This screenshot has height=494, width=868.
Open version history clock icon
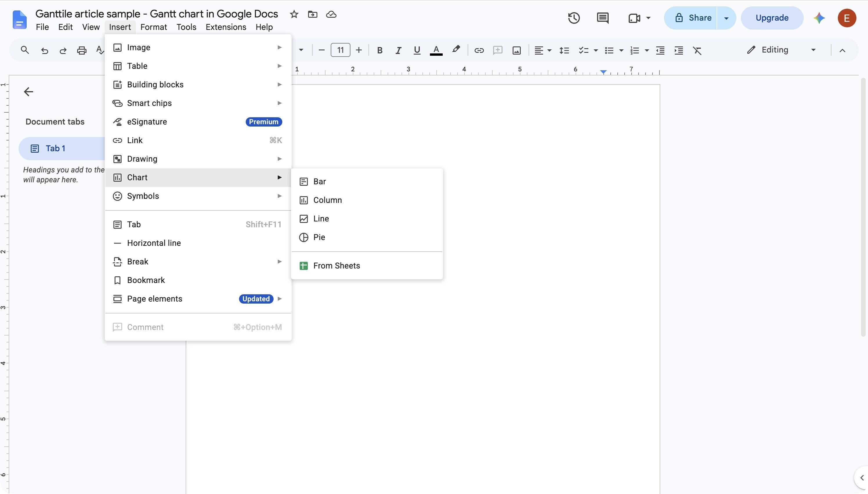574,18
